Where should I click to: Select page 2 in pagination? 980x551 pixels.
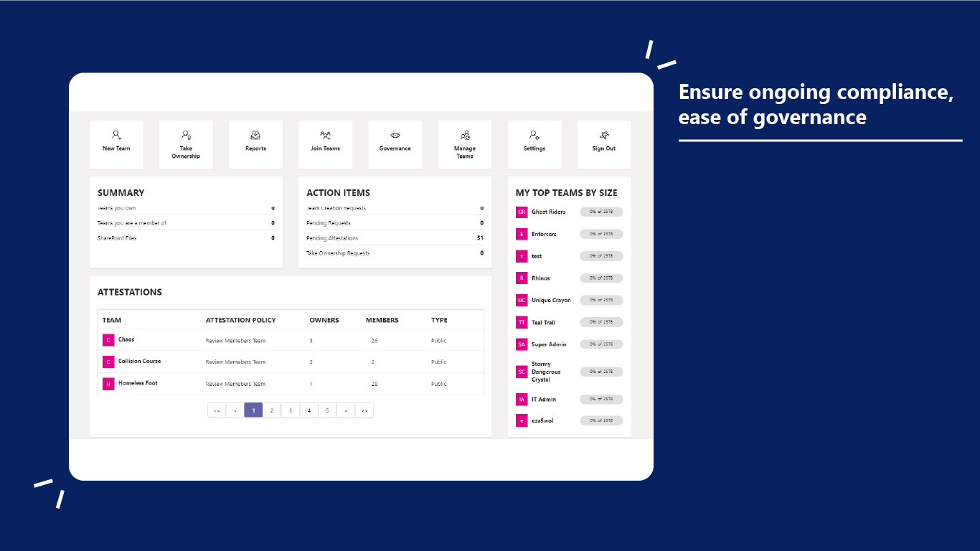pos(272,410)
